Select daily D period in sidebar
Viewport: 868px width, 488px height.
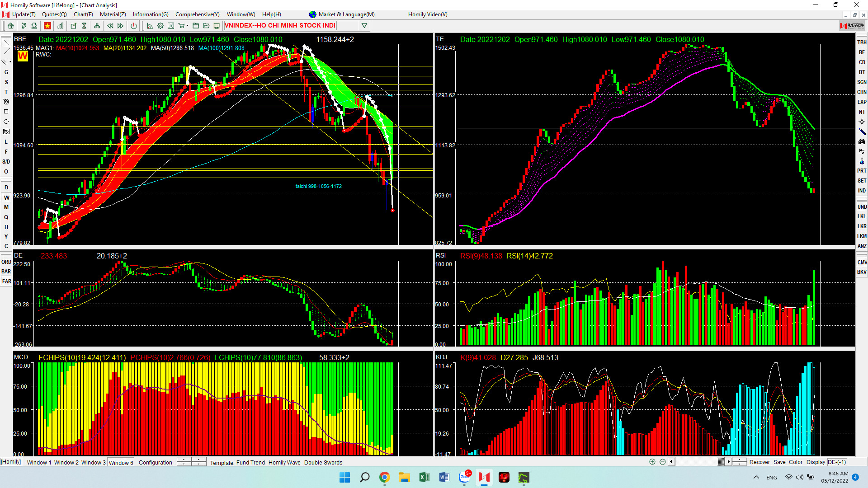pyautogui.click(x=6, y=188)
